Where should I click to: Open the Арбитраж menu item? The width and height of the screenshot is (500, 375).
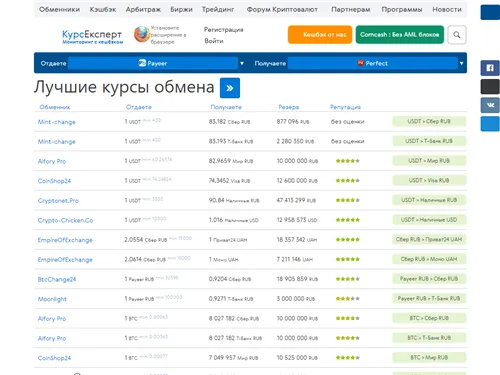point(143,9)
